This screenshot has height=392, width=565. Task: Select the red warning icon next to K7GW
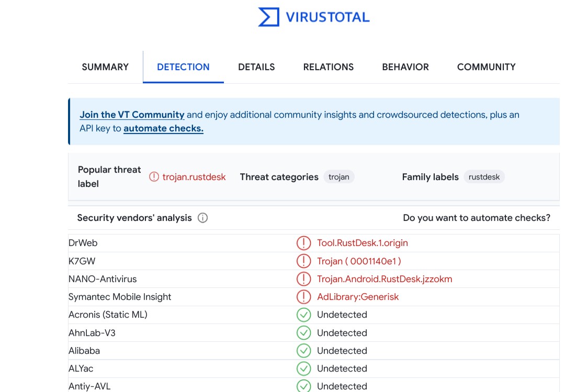tap(303, 261)
